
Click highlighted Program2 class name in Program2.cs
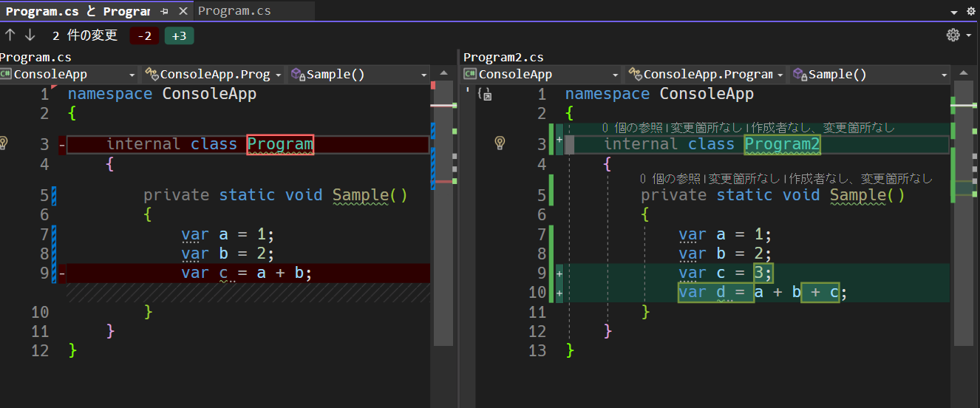pyautogui.click(x=783, y=144)
